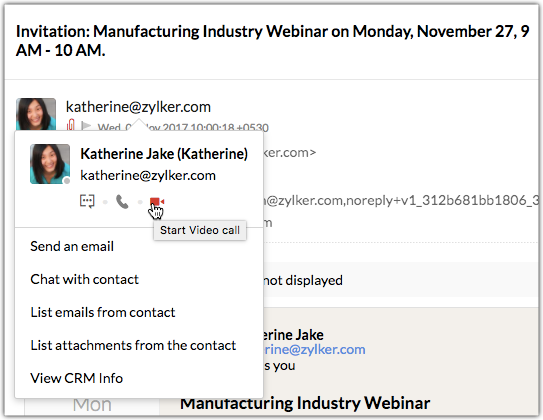Toggle the gray flag icon
Viewport: 543px width, 420px height.
coord(86,126)
